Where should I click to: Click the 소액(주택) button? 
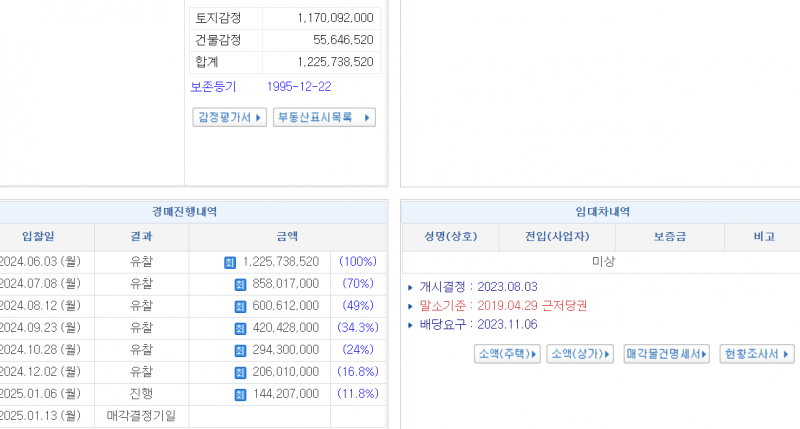507,354
